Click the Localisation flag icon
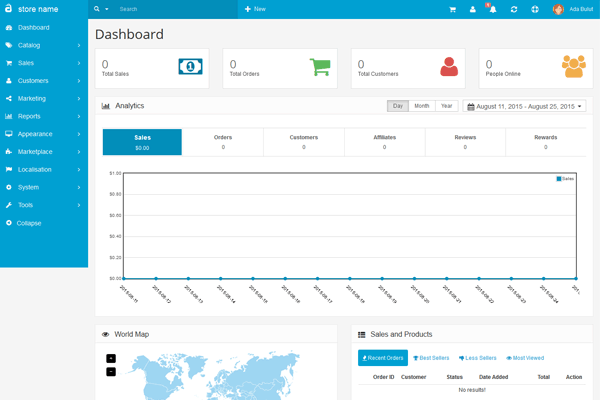This screenshot has width=600, height=400. (x=9, y=170)
